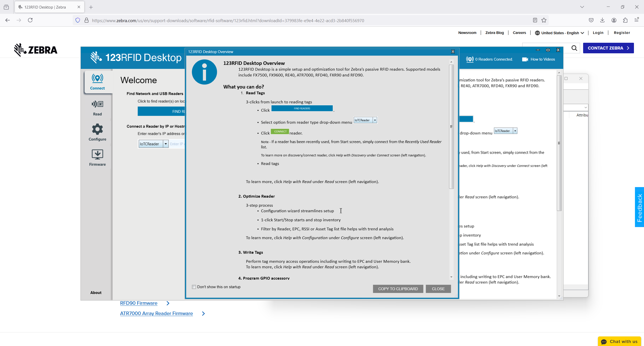
Task: Open the Feedback side tab
Action: tap(639, 207)
